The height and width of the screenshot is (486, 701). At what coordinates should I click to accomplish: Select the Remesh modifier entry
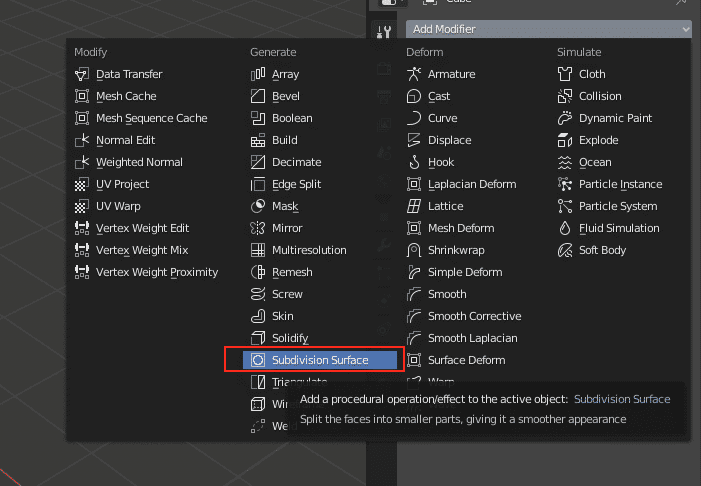coord(282,272)
